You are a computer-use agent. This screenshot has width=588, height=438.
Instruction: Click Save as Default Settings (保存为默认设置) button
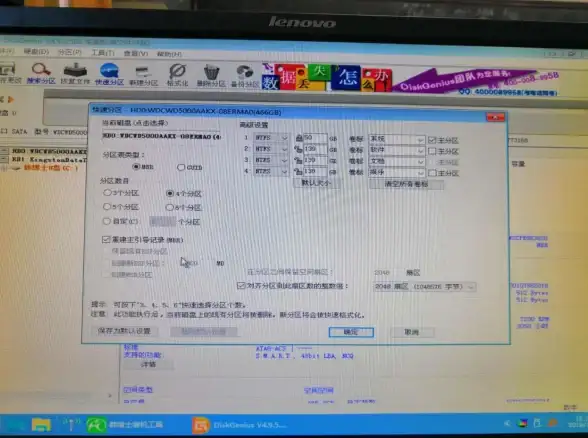[124, 331]
